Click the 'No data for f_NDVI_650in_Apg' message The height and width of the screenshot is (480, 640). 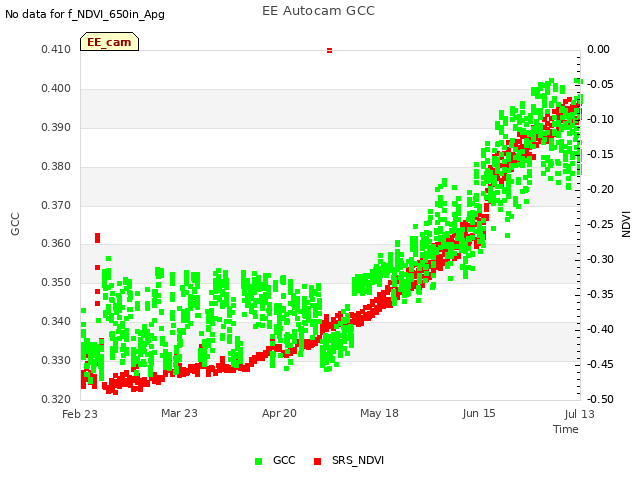point(85,14)
